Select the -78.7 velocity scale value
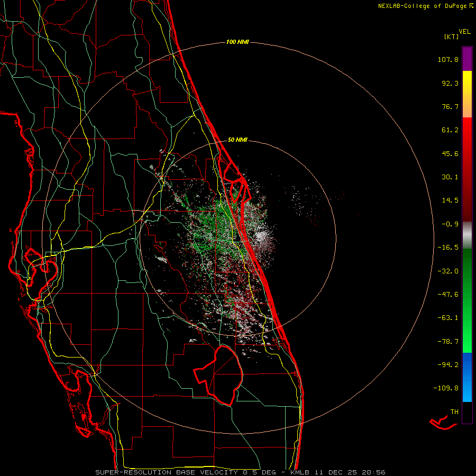 click(x=448, y=342)
